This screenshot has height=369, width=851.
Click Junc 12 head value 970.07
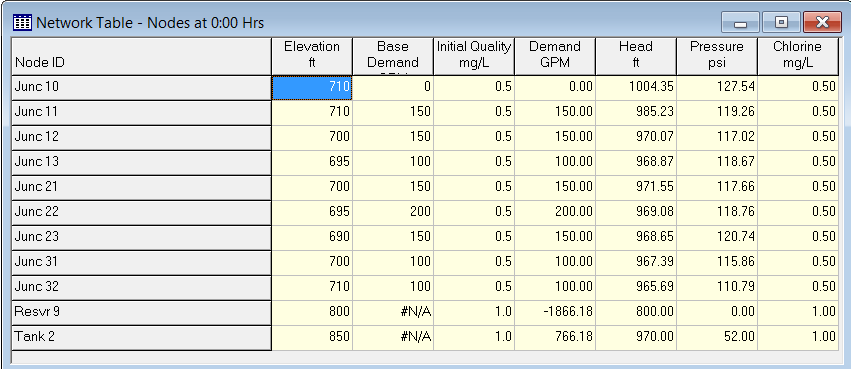pos(636,138)
